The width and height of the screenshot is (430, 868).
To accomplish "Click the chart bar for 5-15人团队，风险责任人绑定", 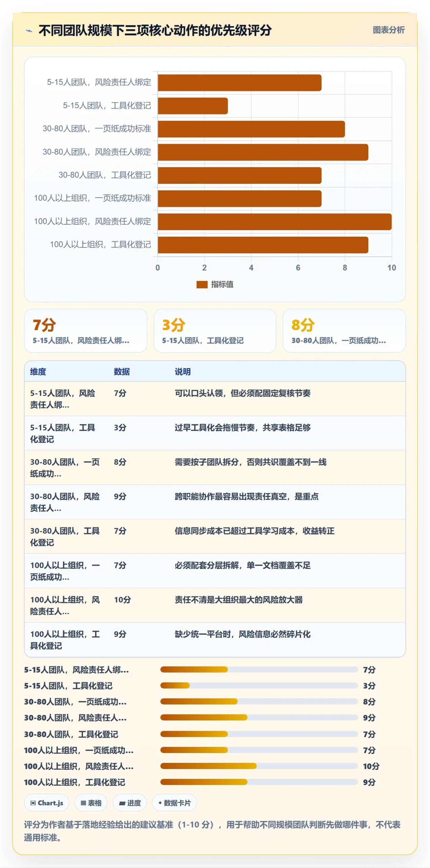I will [240, 83].
